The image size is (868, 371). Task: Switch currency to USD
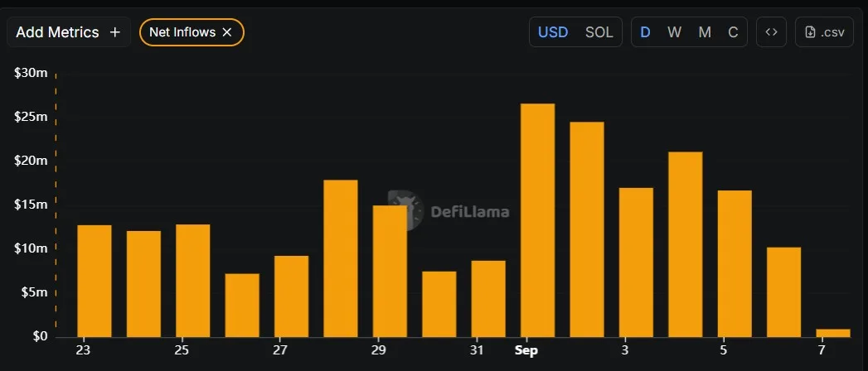tap(553, 32)
